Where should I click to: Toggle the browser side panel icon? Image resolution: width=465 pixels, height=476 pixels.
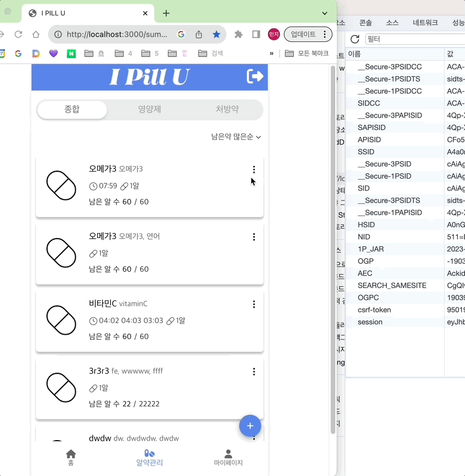pyautogui.click(x=256, y=34)
